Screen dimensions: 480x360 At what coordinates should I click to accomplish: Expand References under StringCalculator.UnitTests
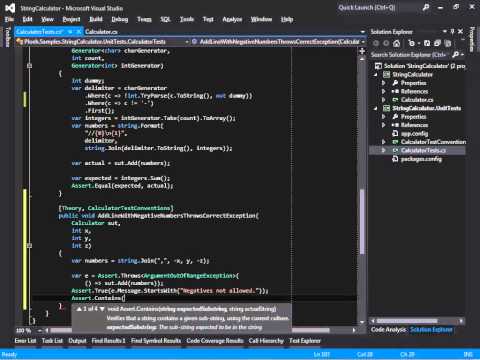coord(384,125)
